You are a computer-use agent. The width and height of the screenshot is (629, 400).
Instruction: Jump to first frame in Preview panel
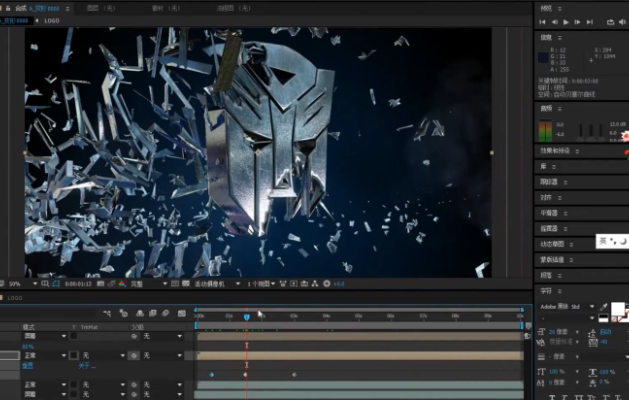[543, 21]
